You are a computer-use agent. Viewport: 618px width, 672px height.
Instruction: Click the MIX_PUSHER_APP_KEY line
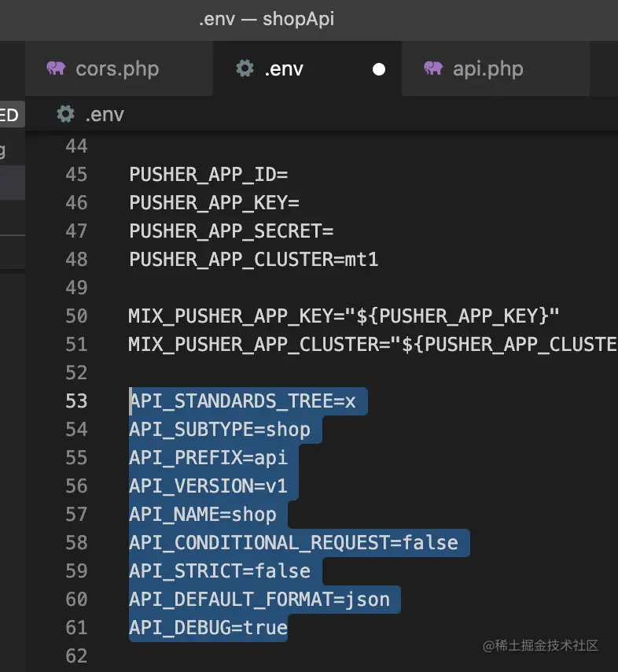(x=344, y=316)
